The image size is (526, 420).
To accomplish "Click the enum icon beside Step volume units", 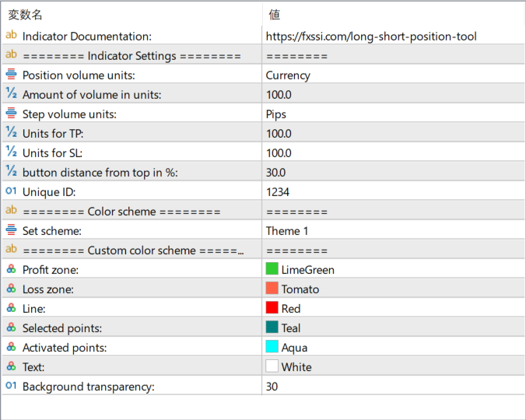I will coord(11,113).
